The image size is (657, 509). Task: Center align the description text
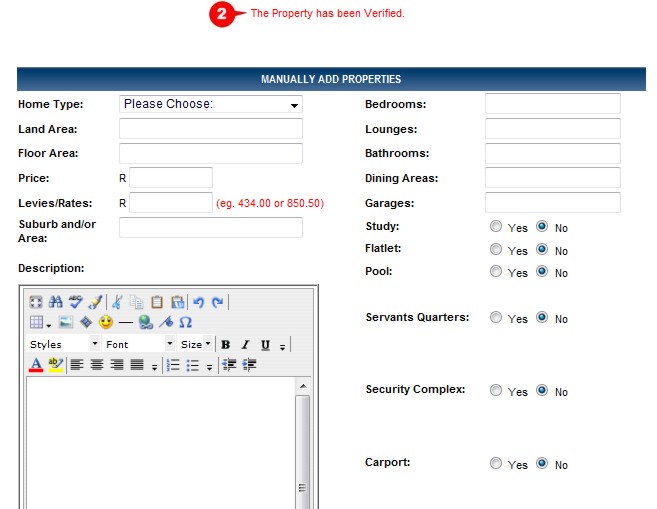(x=97, y=365)
